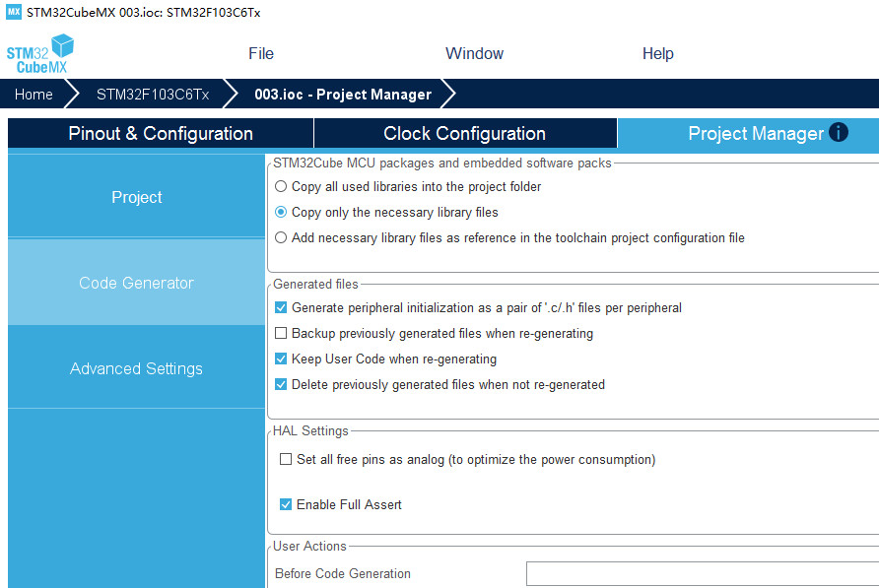Select Copy only the necessary library files

click(281, 212)
